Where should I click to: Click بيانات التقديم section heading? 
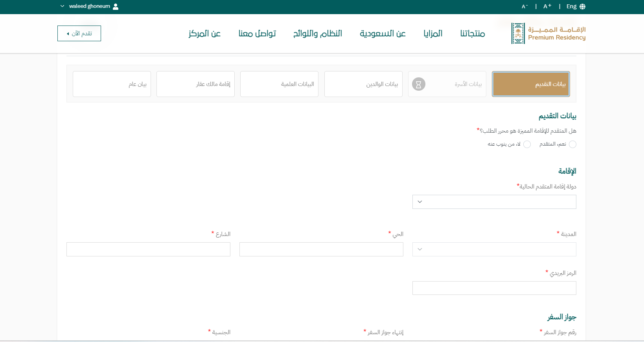tap(558, 116)
